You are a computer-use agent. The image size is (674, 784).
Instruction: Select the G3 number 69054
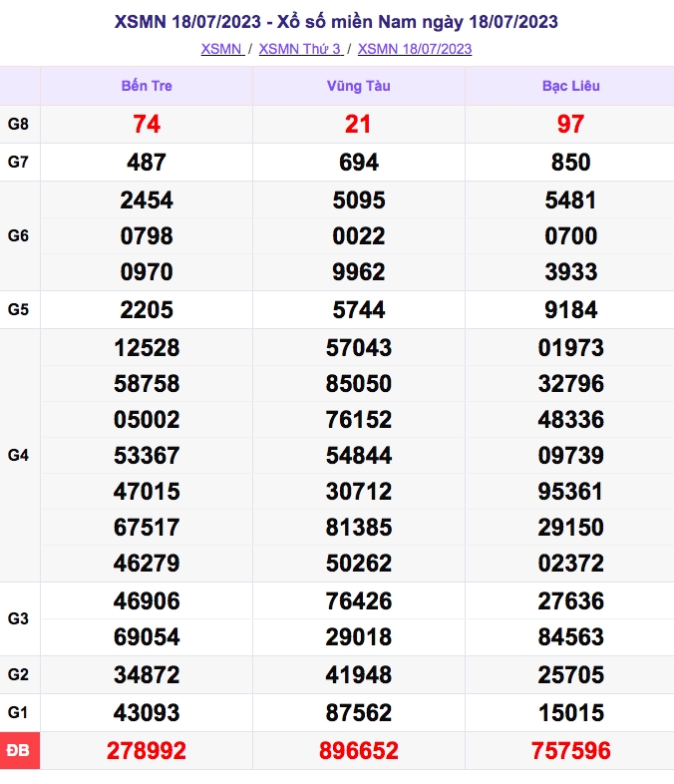tap(147, 637)
